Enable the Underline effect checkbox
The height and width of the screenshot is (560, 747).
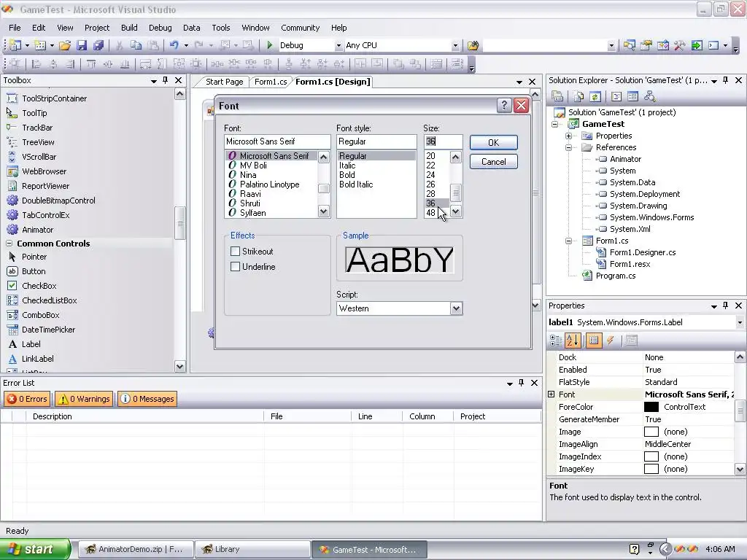[235, 267]
